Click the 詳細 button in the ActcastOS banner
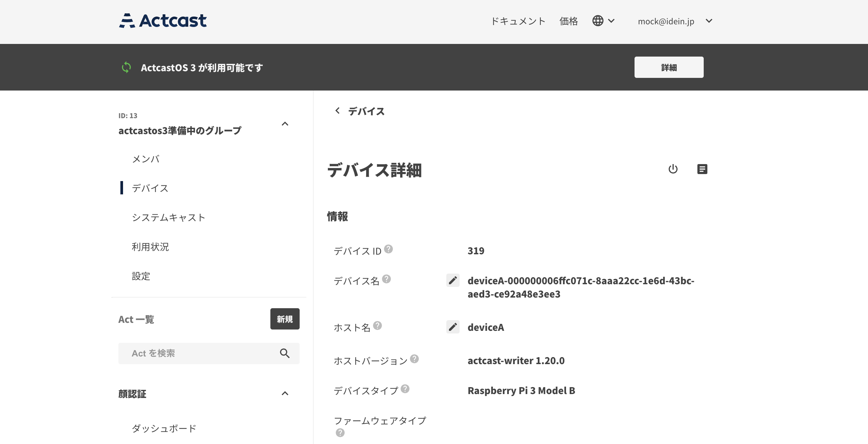 pyautogui.click(x=669, y=67)
